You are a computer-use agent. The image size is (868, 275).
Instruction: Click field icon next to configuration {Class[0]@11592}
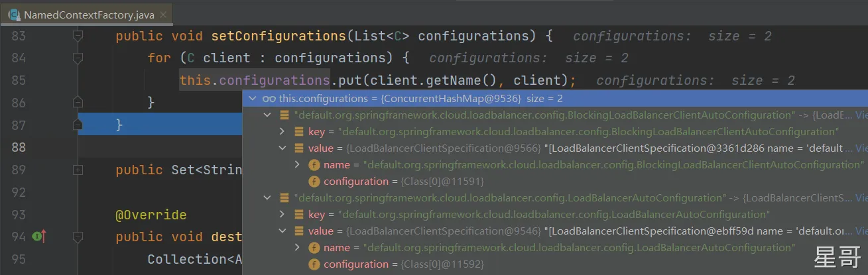coord(314,264)
